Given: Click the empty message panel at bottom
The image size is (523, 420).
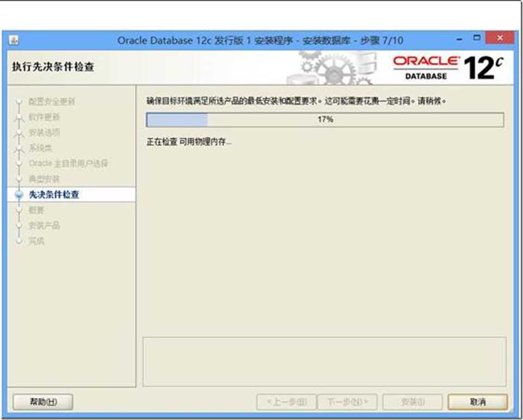Looking at the screenshot, I should [x=324, y=362].
